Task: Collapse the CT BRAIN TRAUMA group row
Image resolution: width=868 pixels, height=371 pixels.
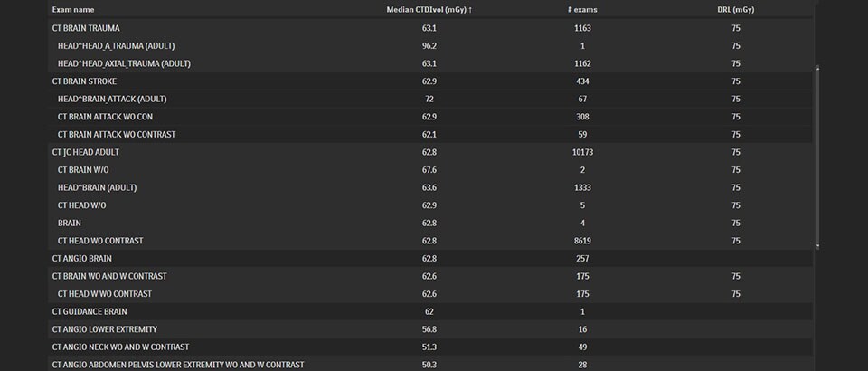Action: 430,28
